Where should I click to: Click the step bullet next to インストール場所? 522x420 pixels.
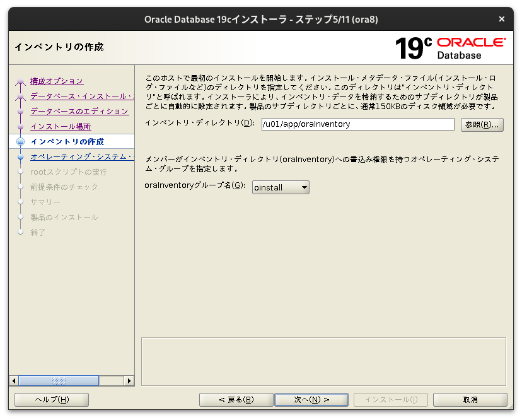[20, 127]
